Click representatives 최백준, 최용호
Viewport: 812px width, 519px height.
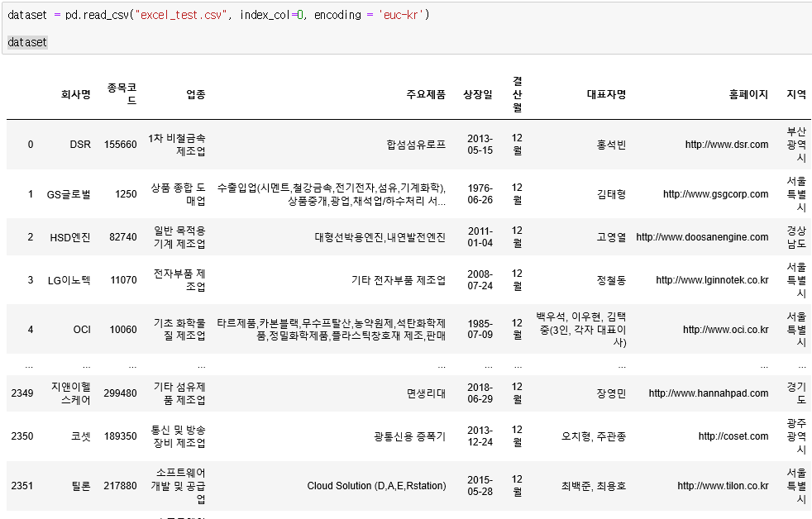(594, 486)
